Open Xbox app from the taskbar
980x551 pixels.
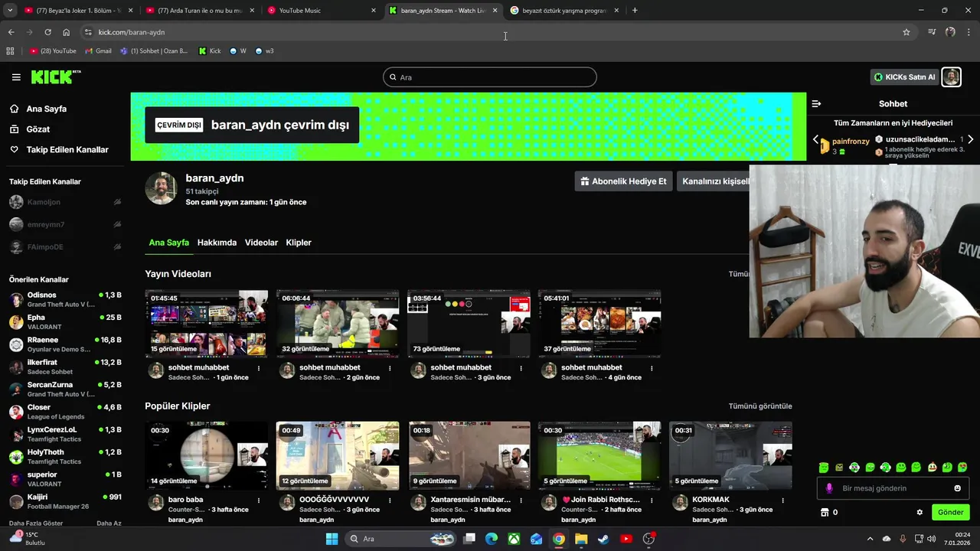coord(514,539)
